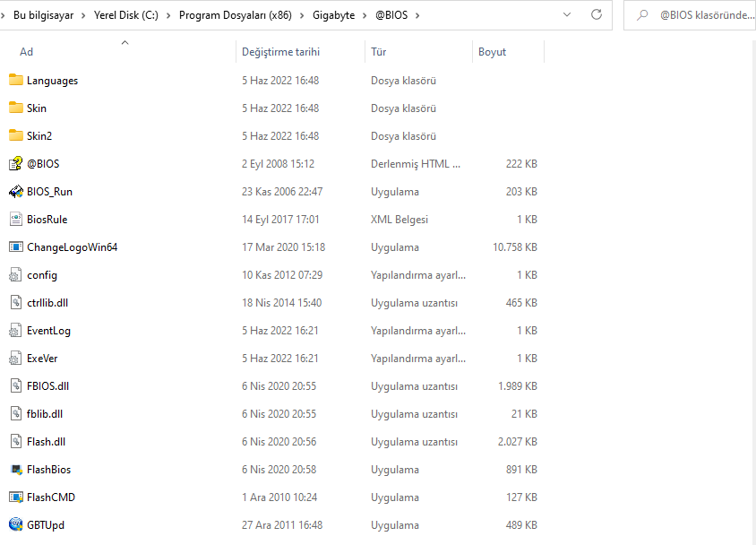Screen dimensions: 756x545
Task: Click Derlenmiş HTML type cell
Action: (415, 163)
